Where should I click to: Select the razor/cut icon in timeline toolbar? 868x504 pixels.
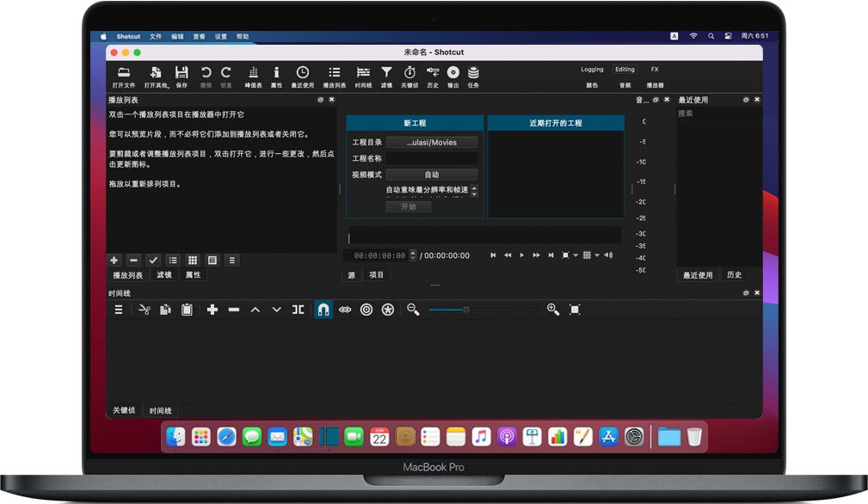[144, 310]
